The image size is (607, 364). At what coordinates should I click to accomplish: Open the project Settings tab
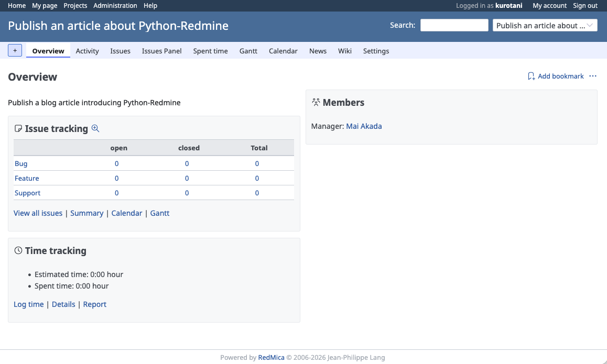[x=376, y=51]
